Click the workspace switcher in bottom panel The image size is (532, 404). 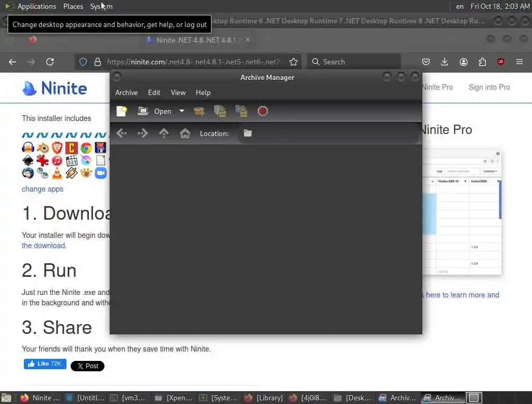coord(474,398)
